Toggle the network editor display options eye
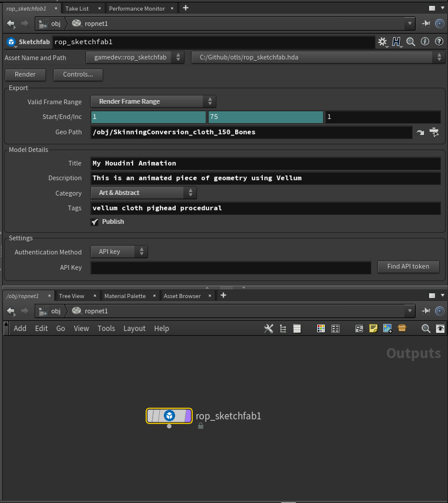Screen dimensions: 448x503 pos(440,329)
